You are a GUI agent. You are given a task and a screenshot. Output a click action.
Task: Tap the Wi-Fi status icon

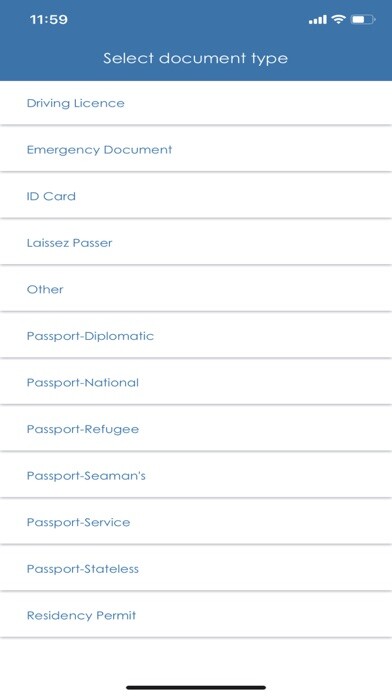click(338, 19)
